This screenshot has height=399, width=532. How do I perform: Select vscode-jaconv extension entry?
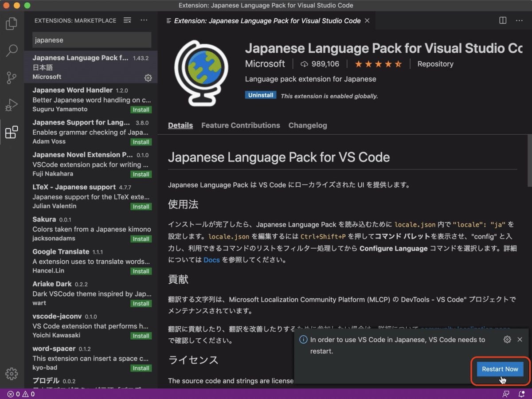91,326
